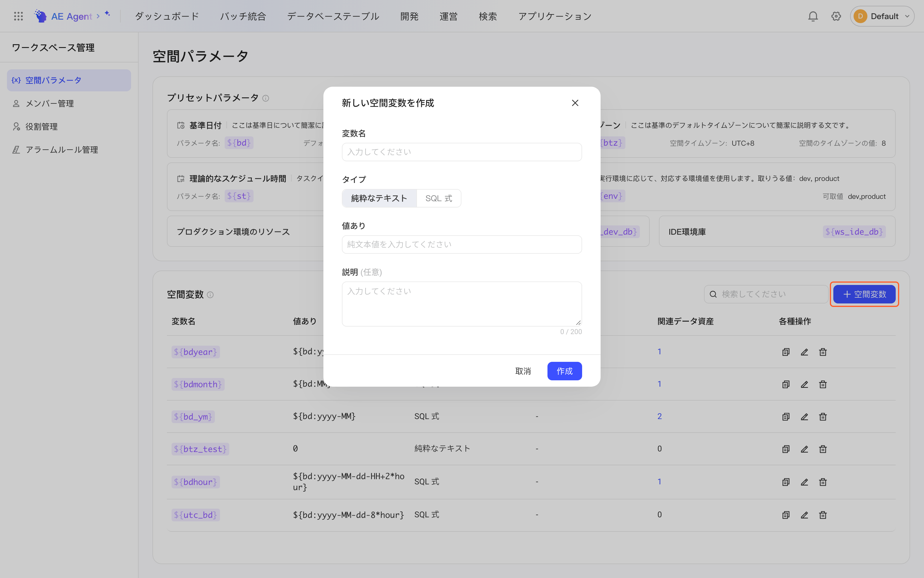The height and width of the screenshot is (578, 924).
Task: Select the SQL 式 type option
Action: [439, 199]
